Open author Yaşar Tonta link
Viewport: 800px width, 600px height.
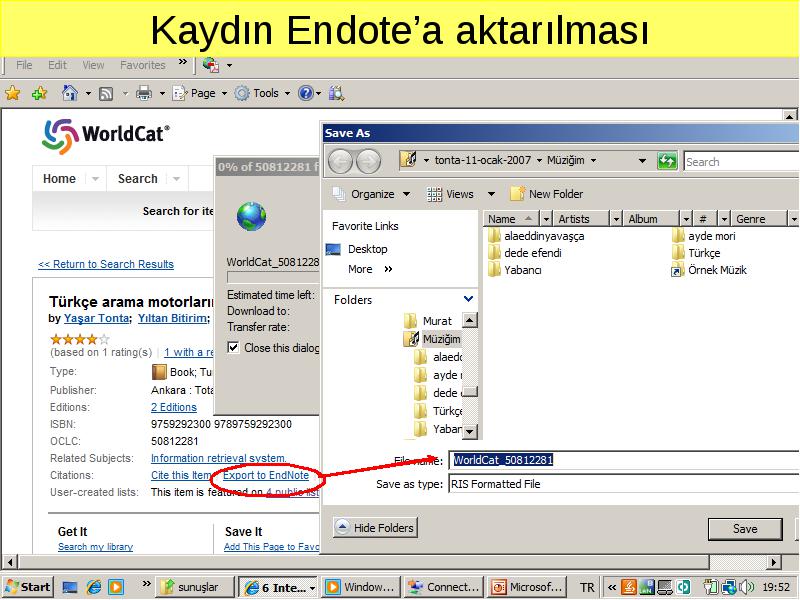[x=96, y=318]
